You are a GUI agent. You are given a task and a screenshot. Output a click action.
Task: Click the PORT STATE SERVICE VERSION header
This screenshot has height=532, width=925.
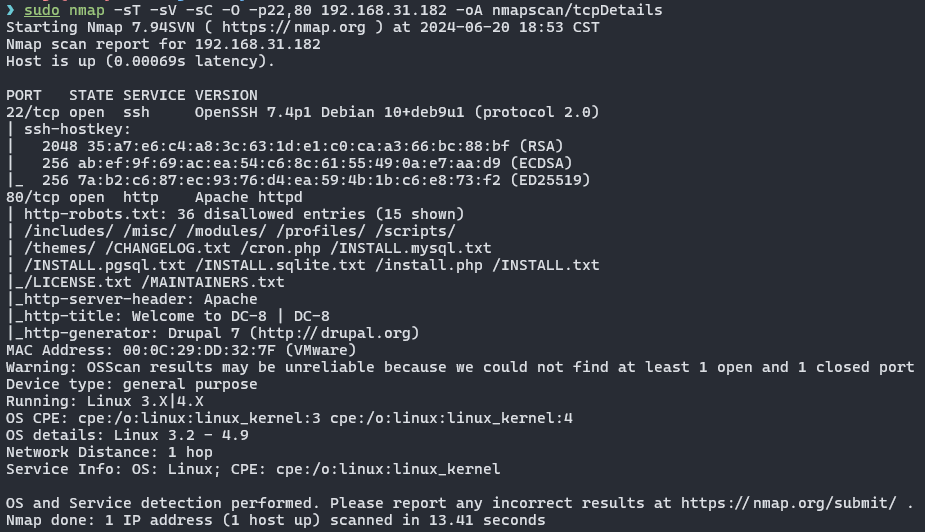[132, 96]
